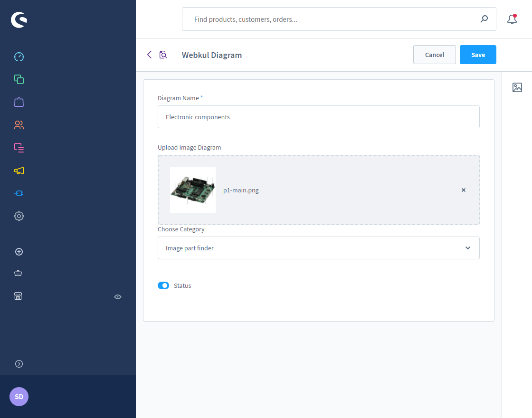Click the add sales channel plus icon

click(19, 252)
